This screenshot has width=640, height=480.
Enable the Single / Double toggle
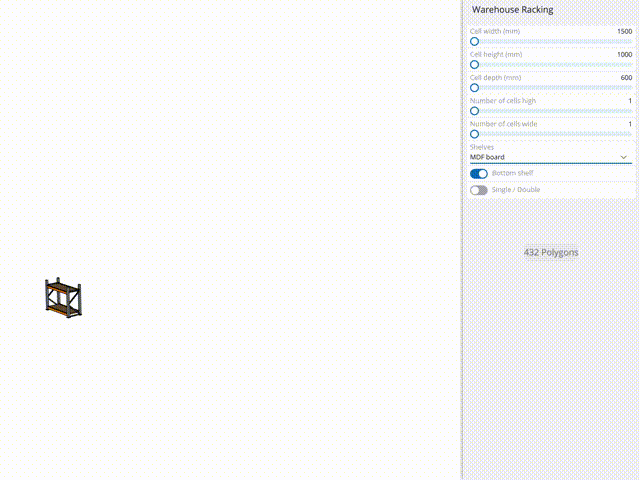[479, 190]
